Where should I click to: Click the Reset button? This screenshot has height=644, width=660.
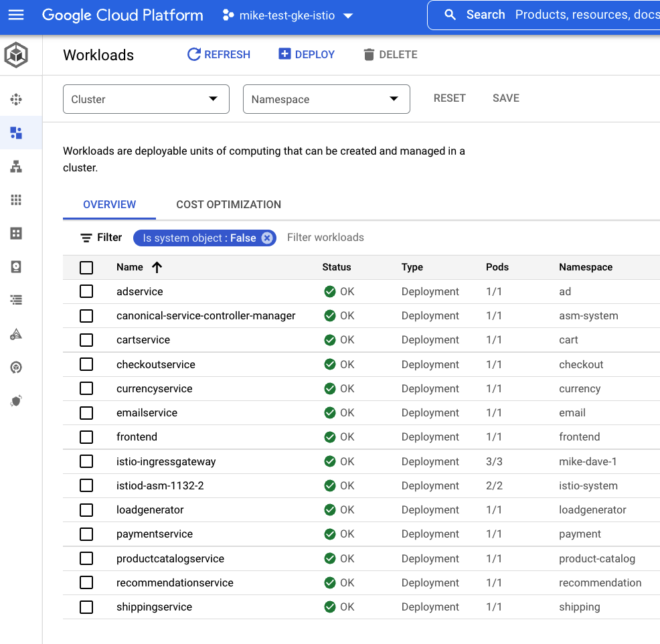[450, 98]
